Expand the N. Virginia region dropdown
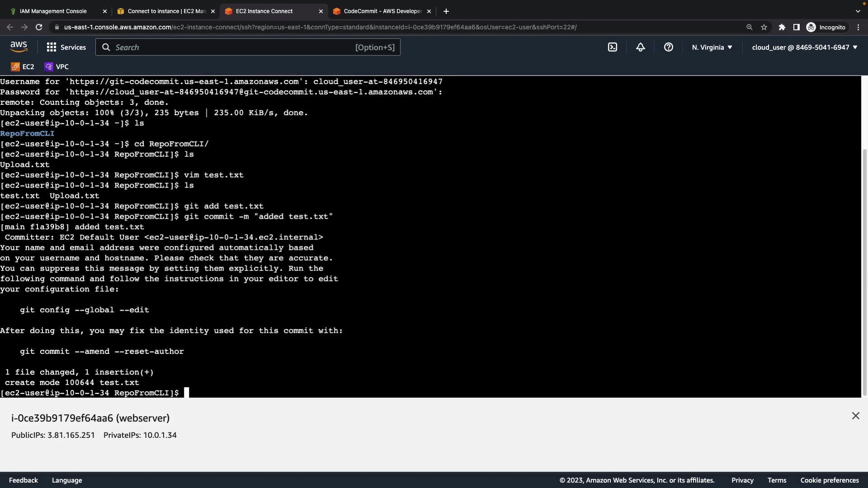This screenshot has height=488, width=868. pyautogui.click(x=712, y=47)
